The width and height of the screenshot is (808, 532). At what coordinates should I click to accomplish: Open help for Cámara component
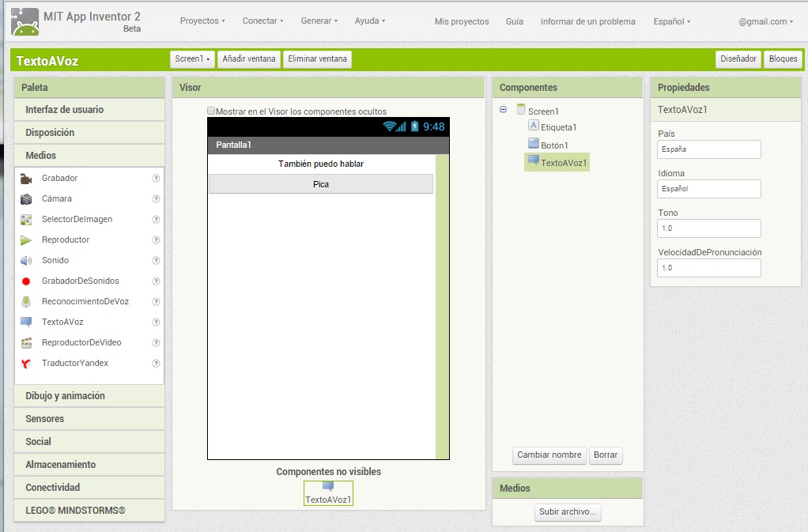(x=156, y=198)
